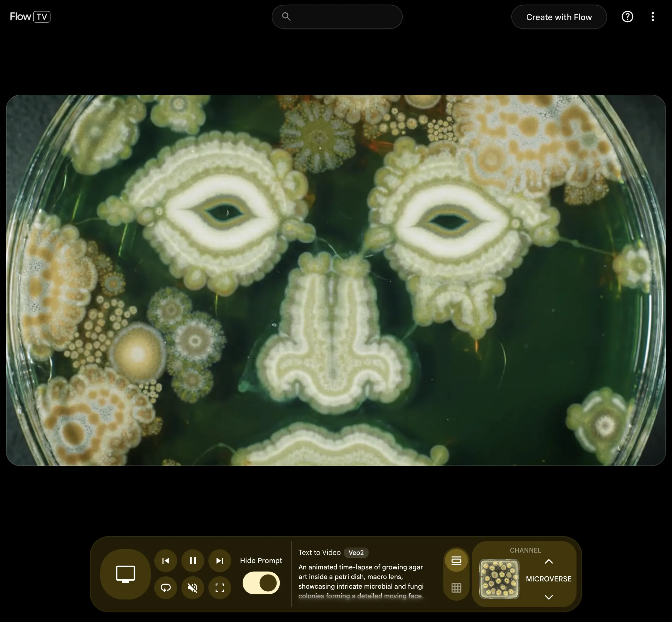
Task: Pause the playing video
Action: (193, 560)
